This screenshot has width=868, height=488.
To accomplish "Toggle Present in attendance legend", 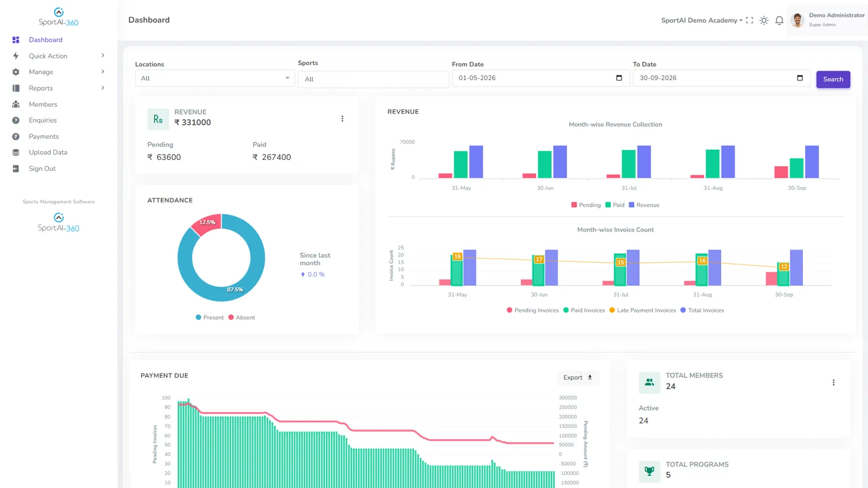I will click(x=209, y=318).
